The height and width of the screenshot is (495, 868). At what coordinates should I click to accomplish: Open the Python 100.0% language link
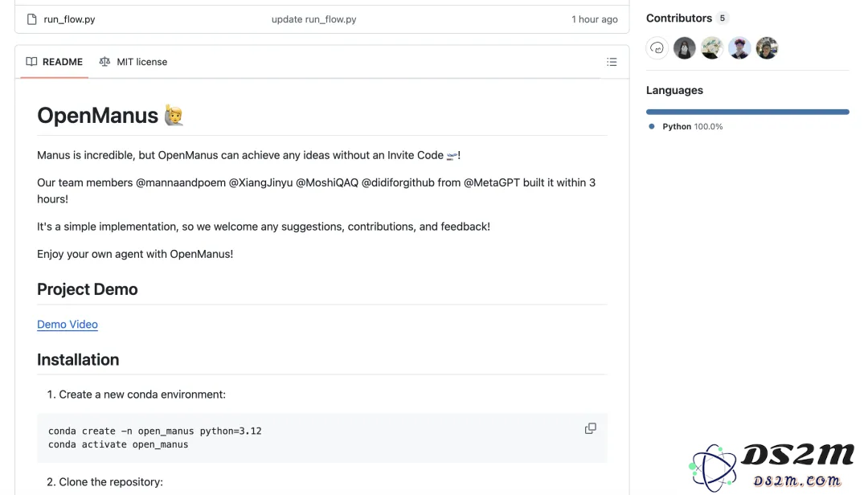(x=693, y=126)
